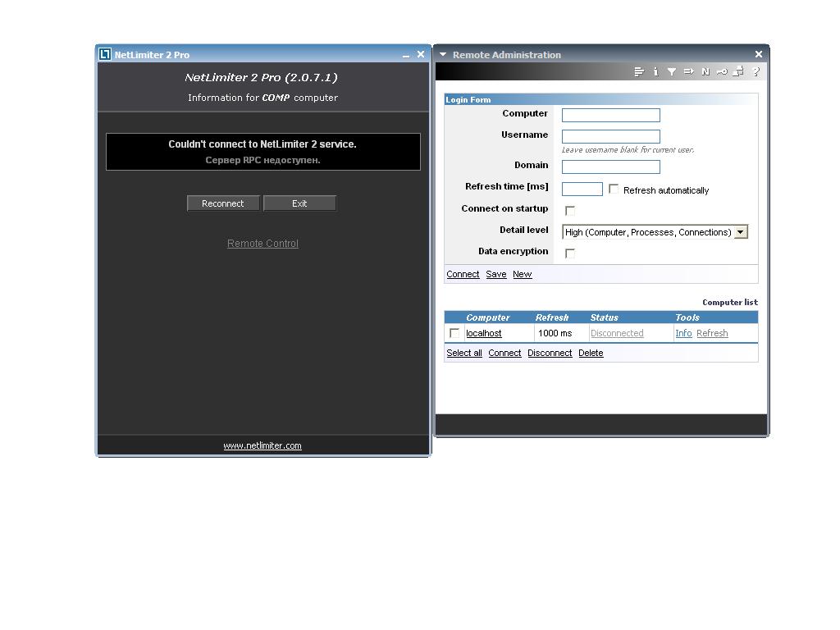The image size is (840, 630).
Task: Click the Exit button
Action: 299,203
